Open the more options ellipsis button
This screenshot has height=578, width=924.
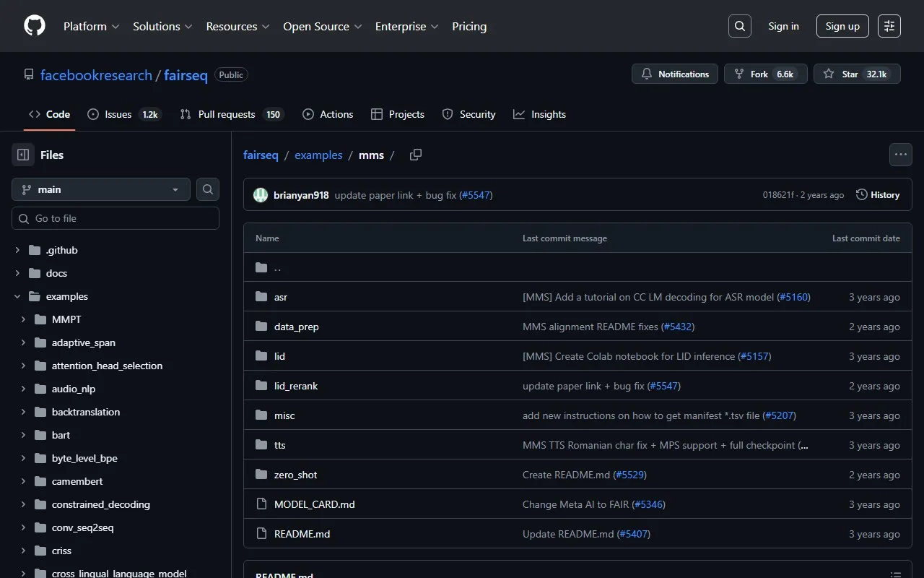point(900,155)
